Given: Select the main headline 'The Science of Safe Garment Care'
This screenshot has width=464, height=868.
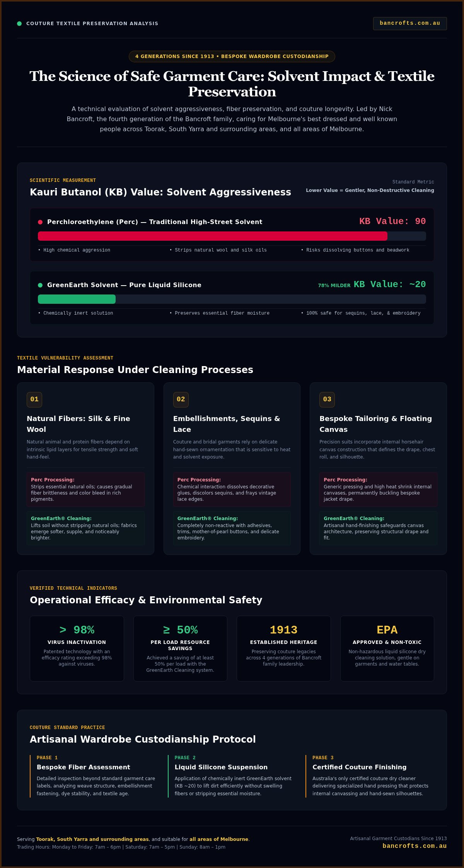Looking at the screenshot, I should [x=232, y=84].
